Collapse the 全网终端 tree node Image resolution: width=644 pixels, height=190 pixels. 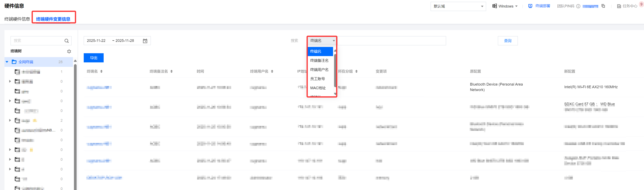7,62
